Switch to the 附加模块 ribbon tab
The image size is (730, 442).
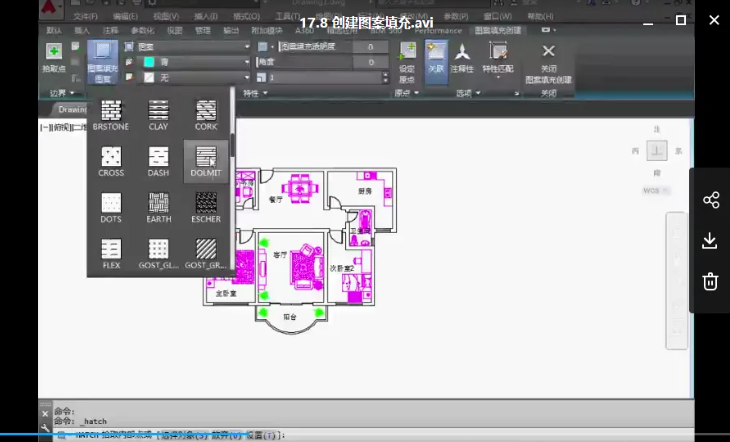point(267,30)
